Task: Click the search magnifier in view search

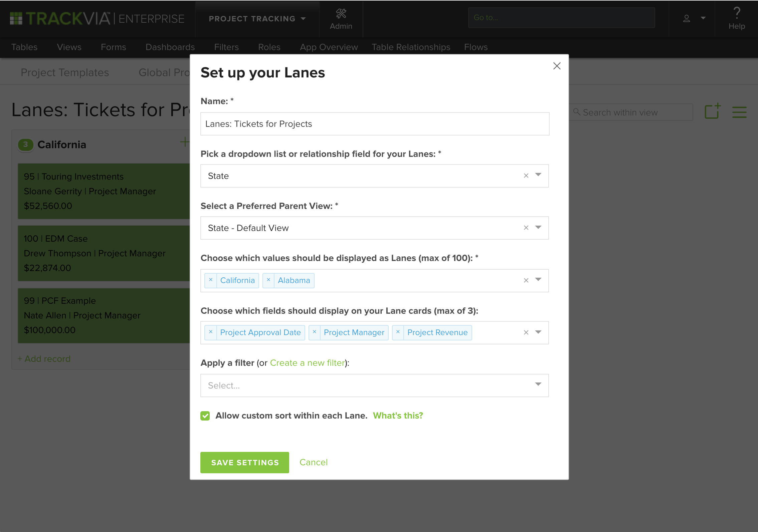Action: click(577, 112)
